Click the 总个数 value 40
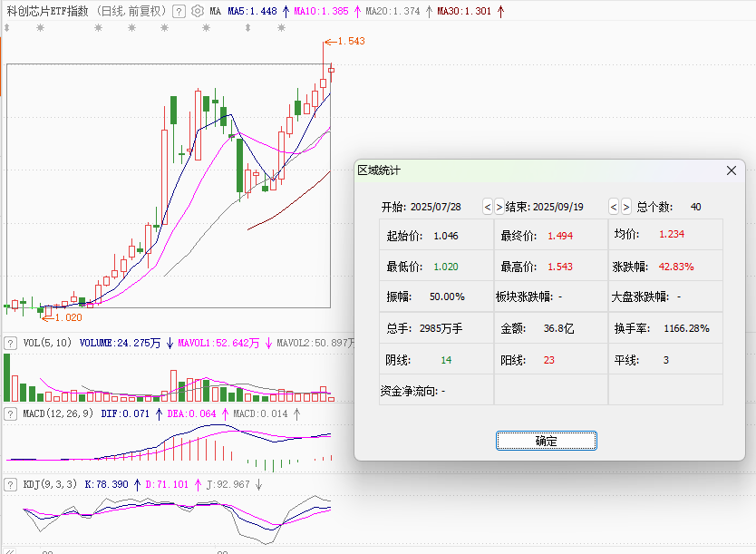This screenshot has width=756, height=554. point(696,207)
